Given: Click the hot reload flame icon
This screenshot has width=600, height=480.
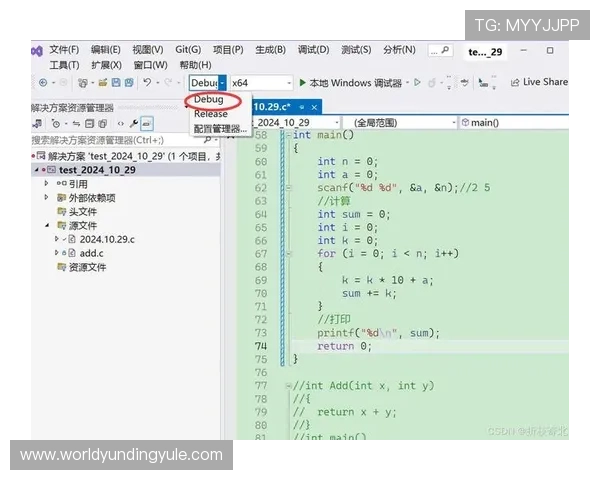Looking at the screenshot, I should click(432, 83).
